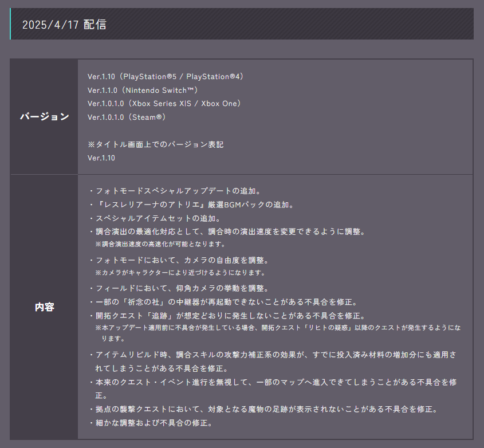The height and width of the screenshot is (448, 484).
Task: Click the カメラの自由度を調整 item
Action: (180, 260)
